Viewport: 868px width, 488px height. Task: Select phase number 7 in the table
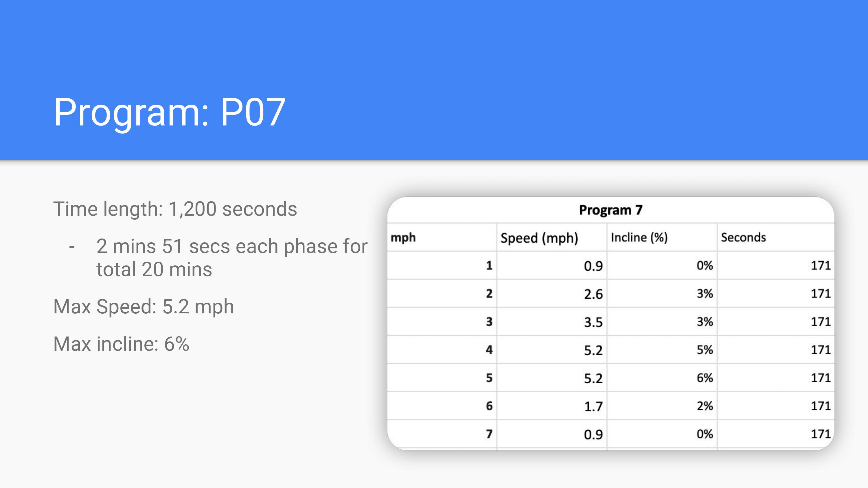[x=489, y=434]
